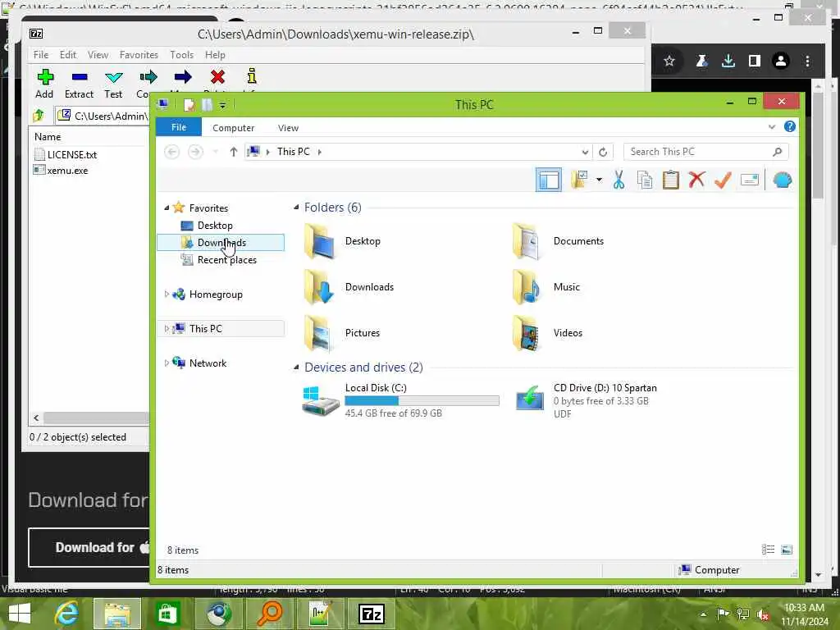Click the Info icon in 7-Zip toolbar
840x630 pixels.
[252, 76]
